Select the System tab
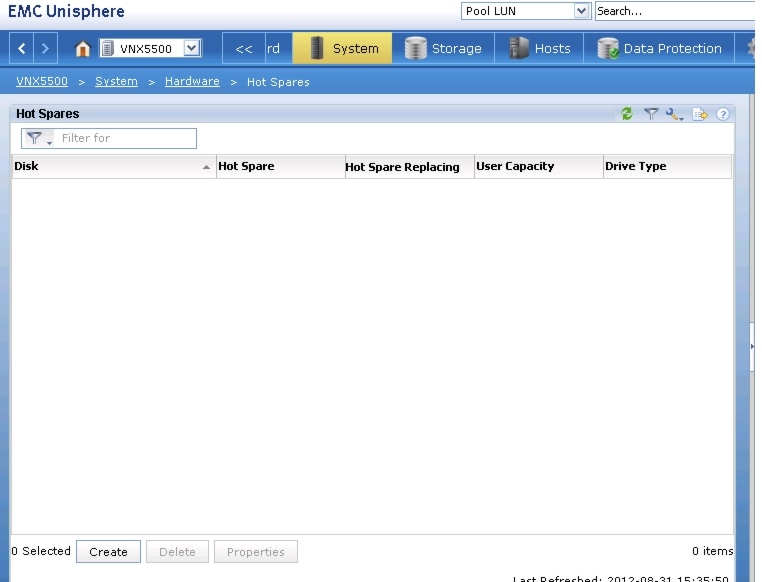Screen dimensions: 762x582 tap(342, 48)
